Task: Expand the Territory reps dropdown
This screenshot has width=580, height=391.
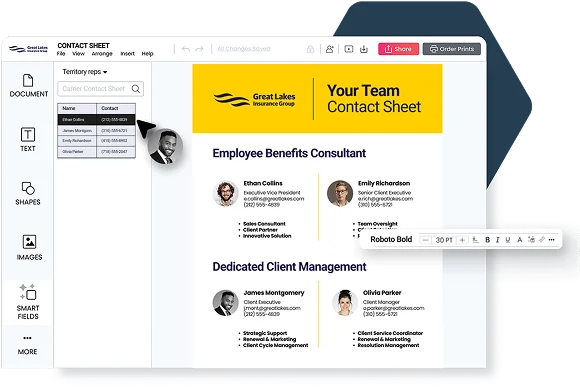Action: pyautogui.click(x=85, y=72)
